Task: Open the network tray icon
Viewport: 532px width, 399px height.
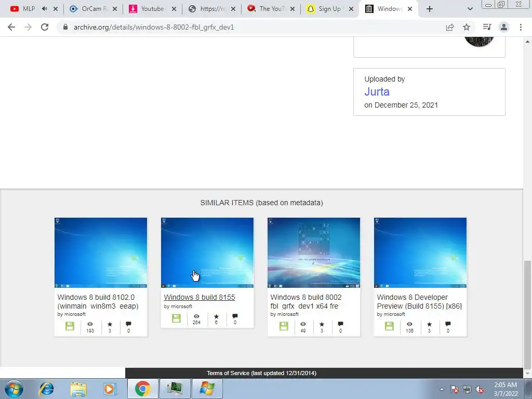Action: point(467,389)
